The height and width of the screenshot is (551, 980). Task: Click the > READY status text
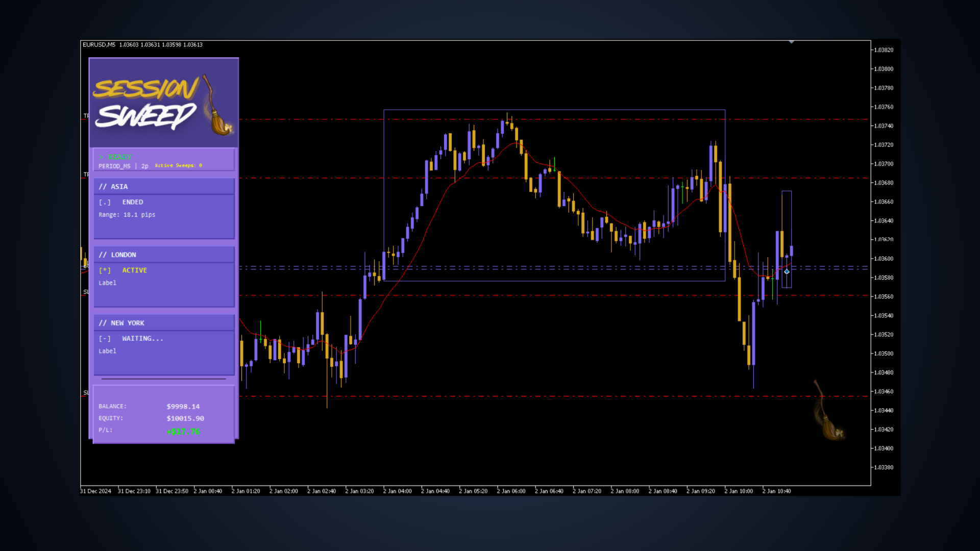point(115,157)
